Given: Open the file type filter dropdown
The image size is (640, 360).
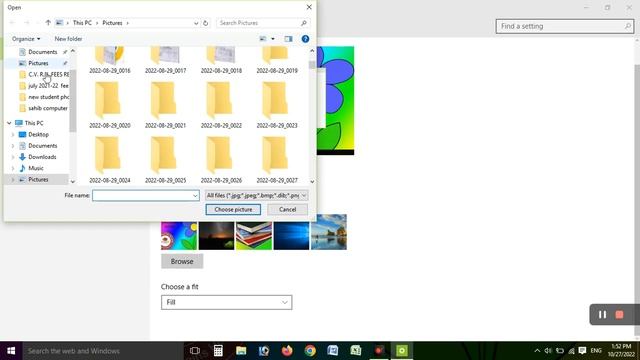Looking at the screenshot, I should coord(256,196).
